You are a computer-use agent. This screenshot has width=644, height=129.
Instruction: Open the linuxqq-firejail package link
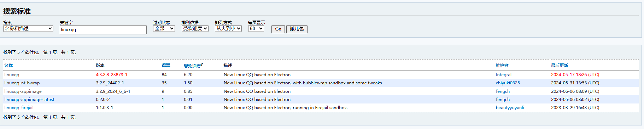pos(19,108)
